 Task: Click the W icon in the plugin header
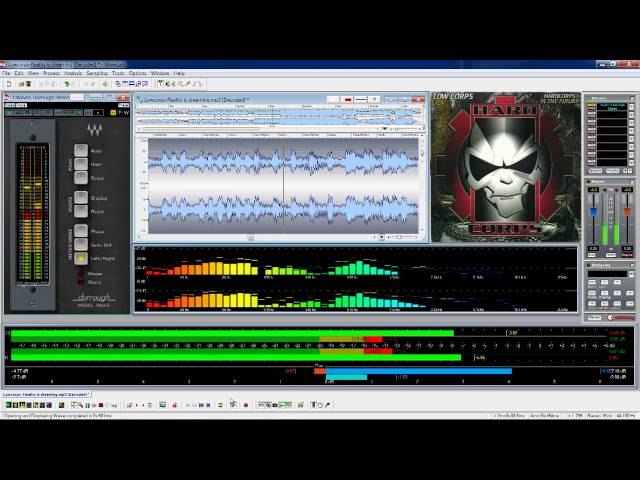click(x=126, y=113)
